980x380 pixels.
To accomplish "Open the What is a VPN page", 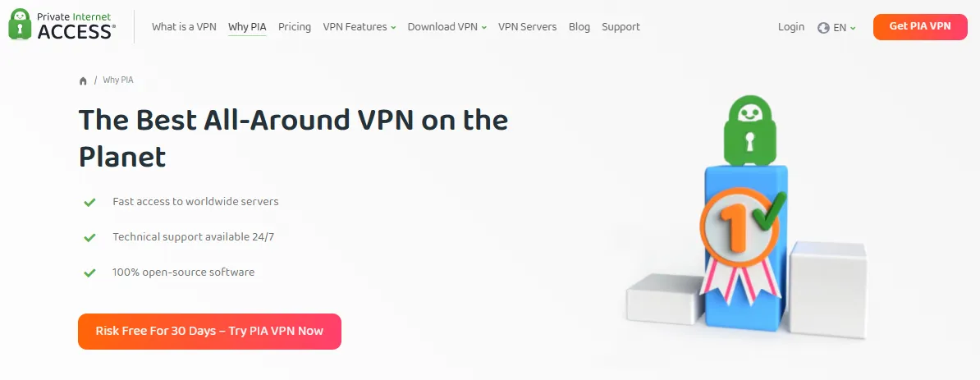I will 184,27.
